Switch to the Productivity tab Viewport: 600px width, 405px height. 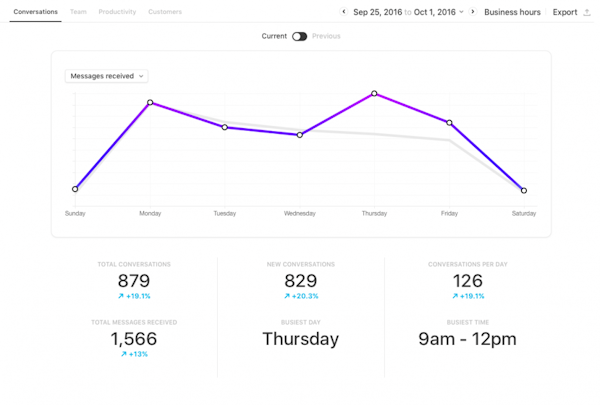117,12
